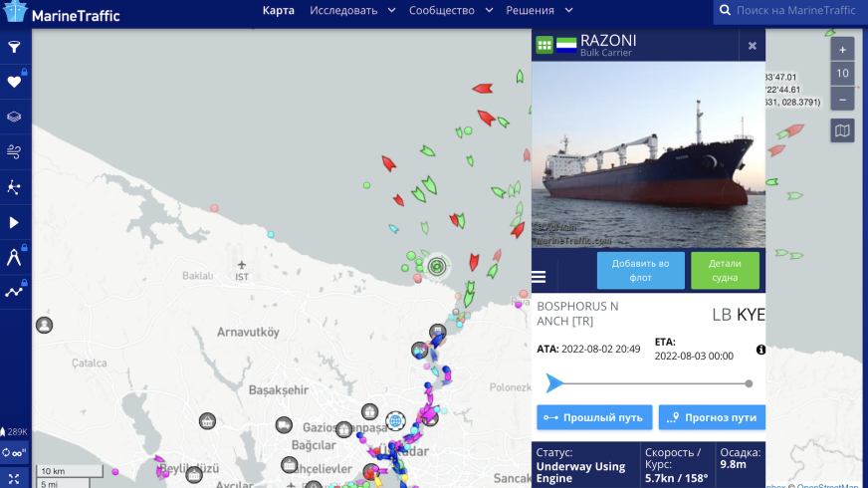The image size is (868, 488).
Task: Zoom in the map with plus button
Action: click(x=842, y=50)
